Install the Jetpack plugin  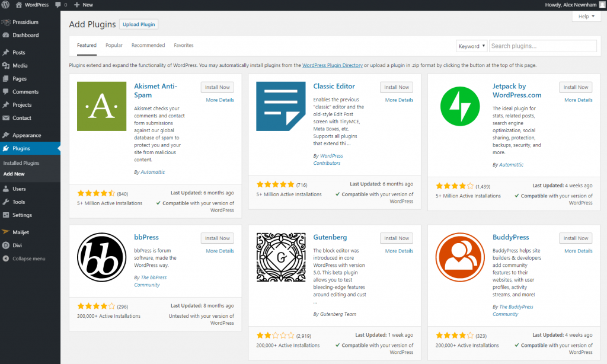576,87
